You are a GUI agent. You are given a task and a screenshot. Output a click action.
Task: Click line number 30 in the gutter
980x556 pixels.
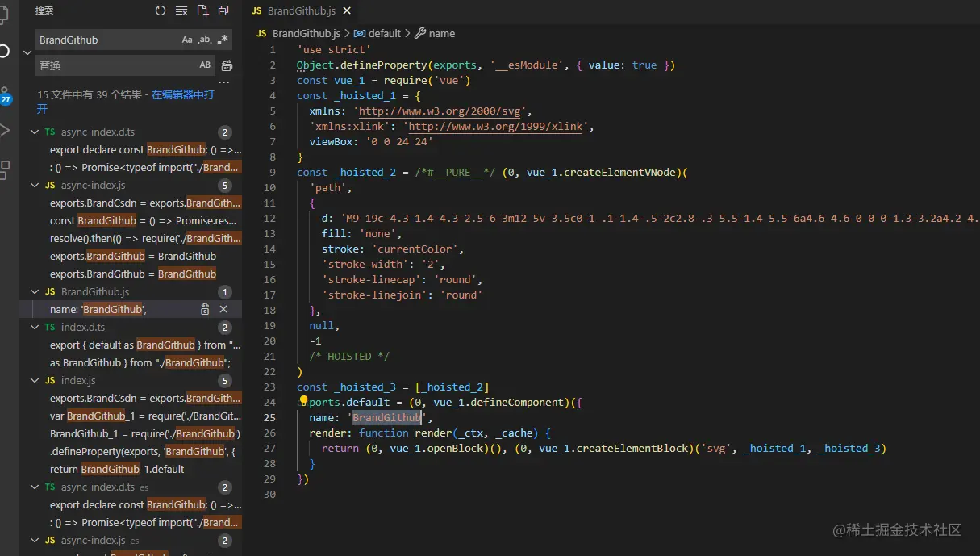click(x=269, y=495)
